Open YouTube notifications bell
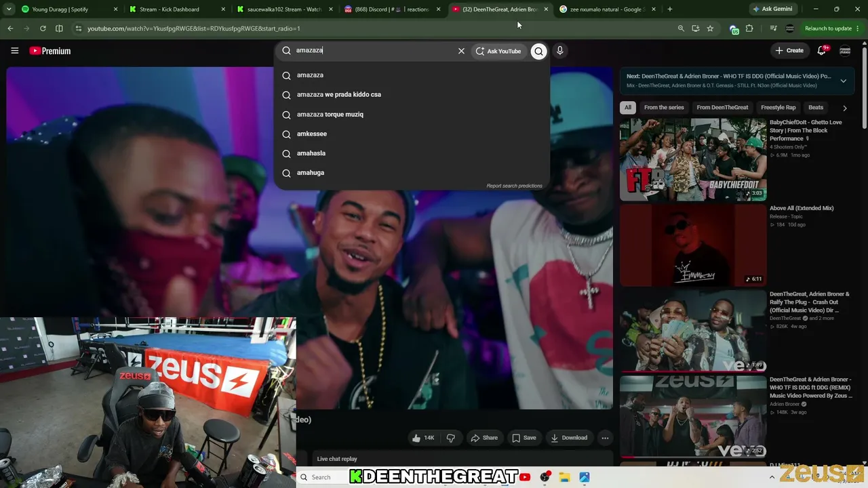The height and width of the screenshot is (488, 868). (822, 50)
